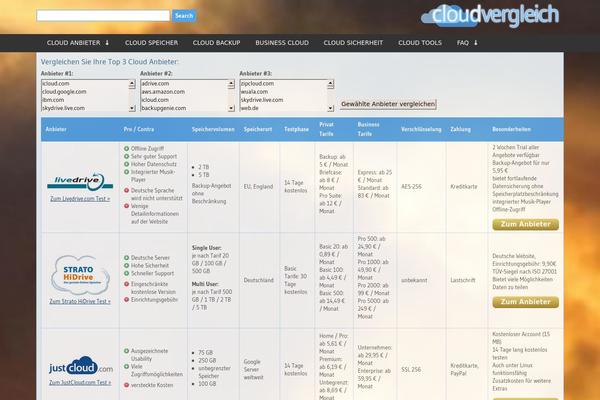Click Anbieter #3 list scroll-up arrow
Image resolution: width=600 pixels, height=400 pixels.
point(331,84)
